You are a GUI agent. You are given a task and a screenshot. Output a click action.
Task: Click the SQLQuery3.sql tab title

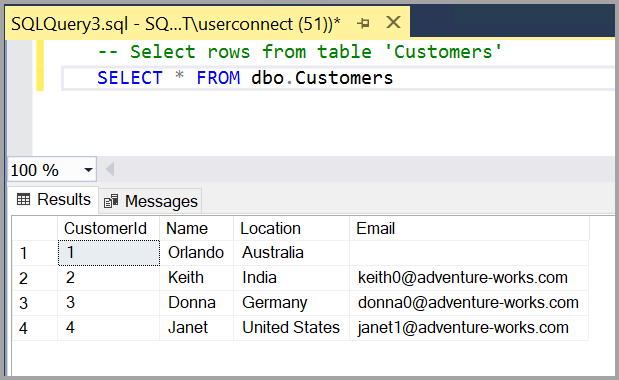[176, 24]
